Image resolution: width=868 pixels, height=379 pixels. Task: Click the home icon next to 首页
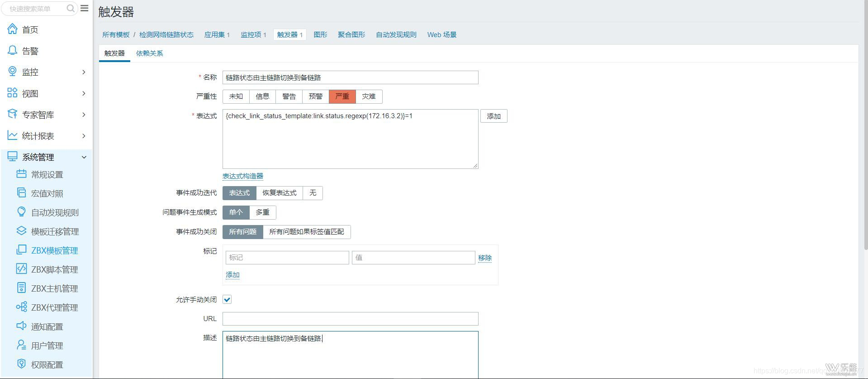click(x=12, y=29)
